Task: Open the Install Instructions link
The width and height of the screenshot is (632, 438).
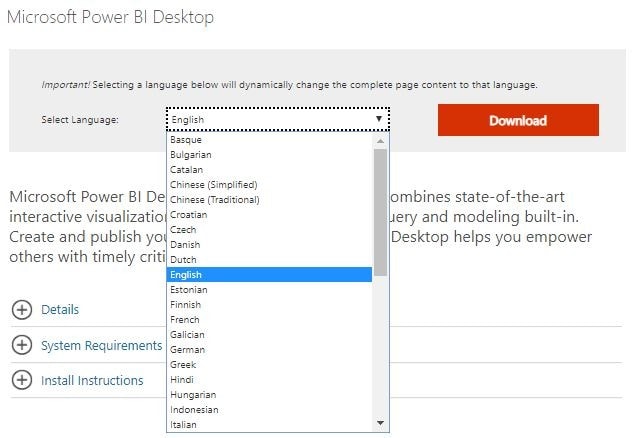Action: [x=92, y=380]
